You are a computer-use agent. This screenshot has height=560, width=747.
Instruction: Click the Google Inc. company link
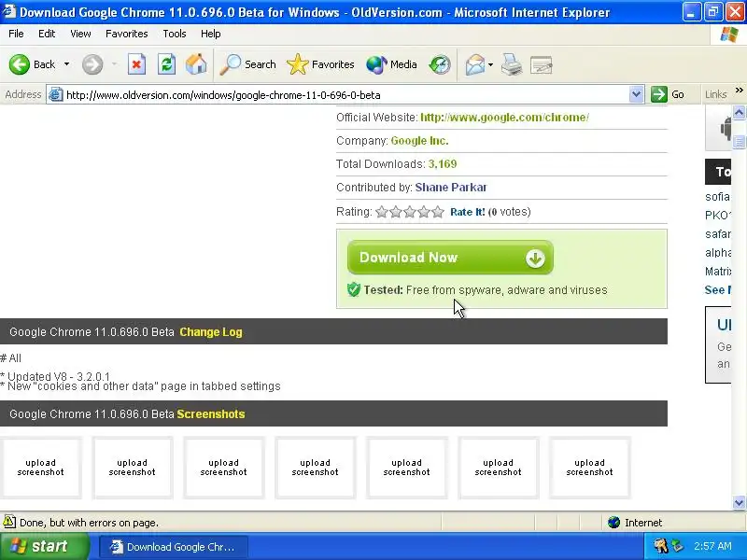pos(419,141)
